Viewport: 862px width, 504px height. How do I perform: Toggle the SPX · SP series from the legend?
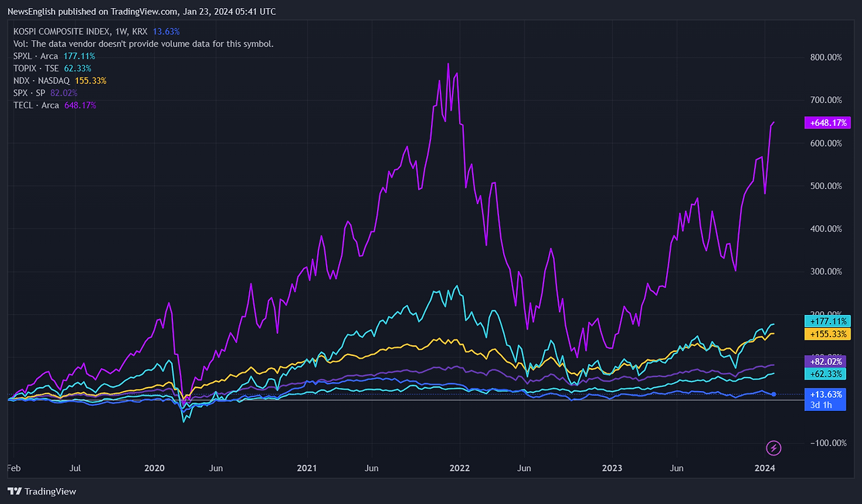(x=29, y=93)
